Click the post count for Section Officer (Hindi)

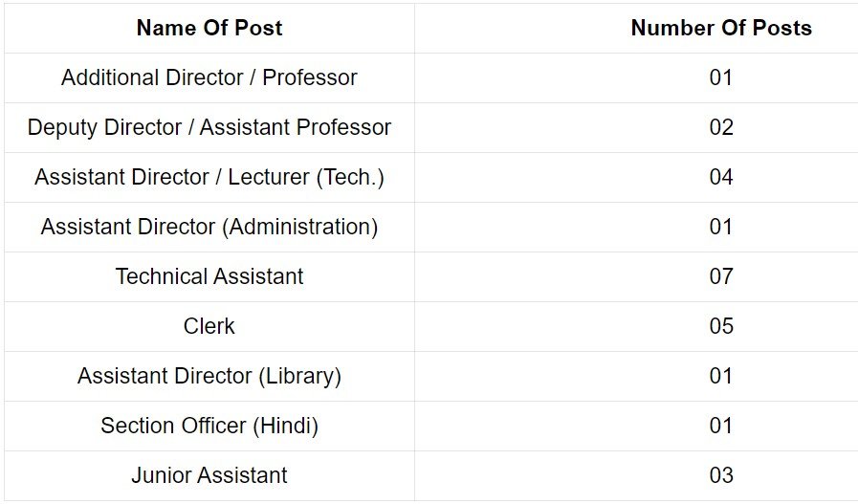[x=721, y=426]
